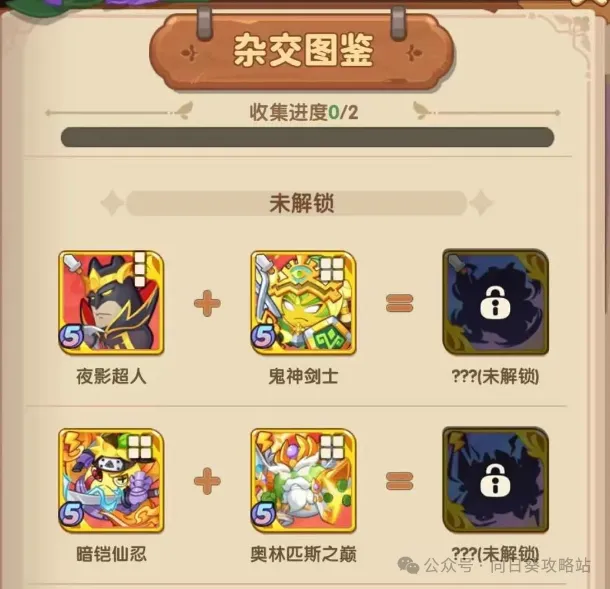Tap the 暗铠仙忍 hero card

click(111, 480)
